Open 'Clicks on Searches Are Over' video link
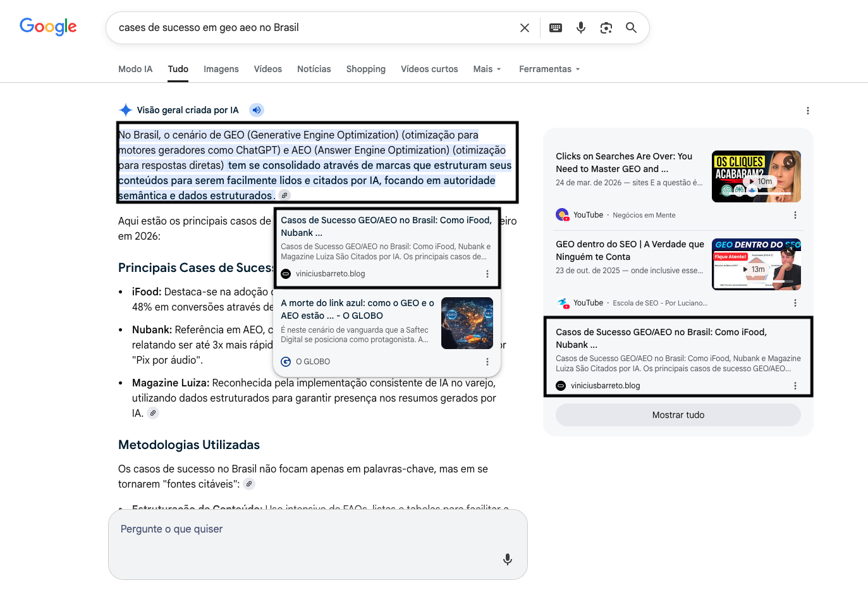The height and width of the screenshot is (597, 868). 624,163
